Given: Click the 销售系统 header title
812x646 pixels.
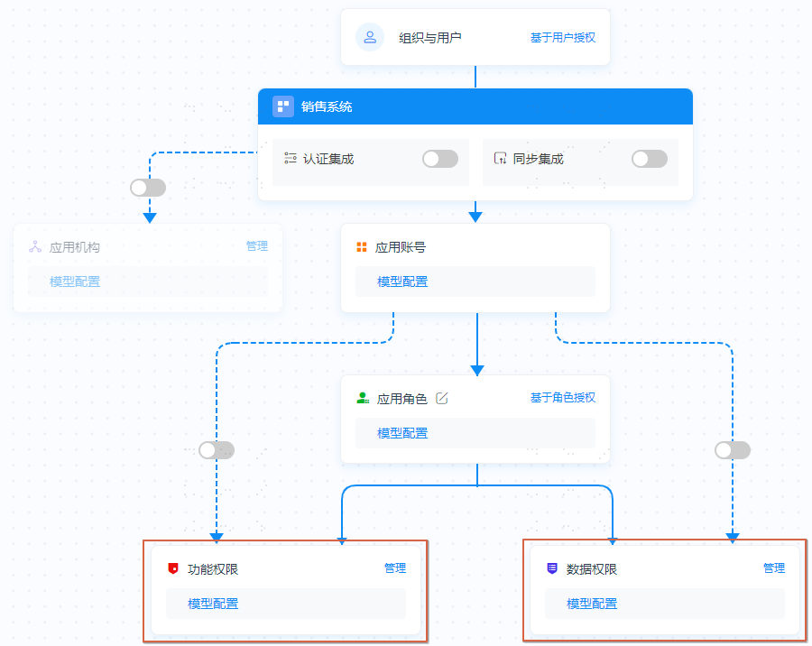Looking at the screenshot, I should 327,106.
